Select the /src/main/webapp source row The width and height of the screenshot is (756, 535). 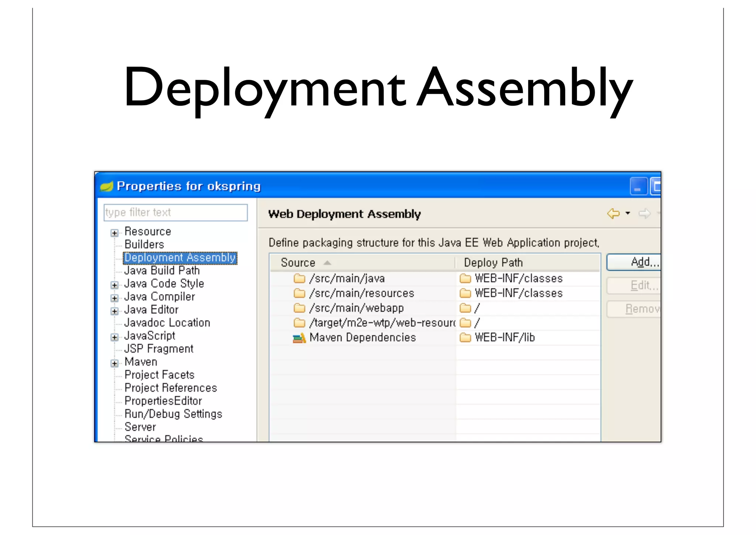click(435, 308)
